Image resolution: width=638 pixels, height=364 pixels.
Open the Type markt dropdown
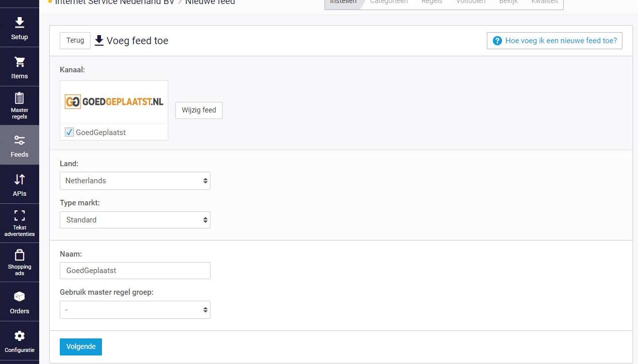[135, 220]
